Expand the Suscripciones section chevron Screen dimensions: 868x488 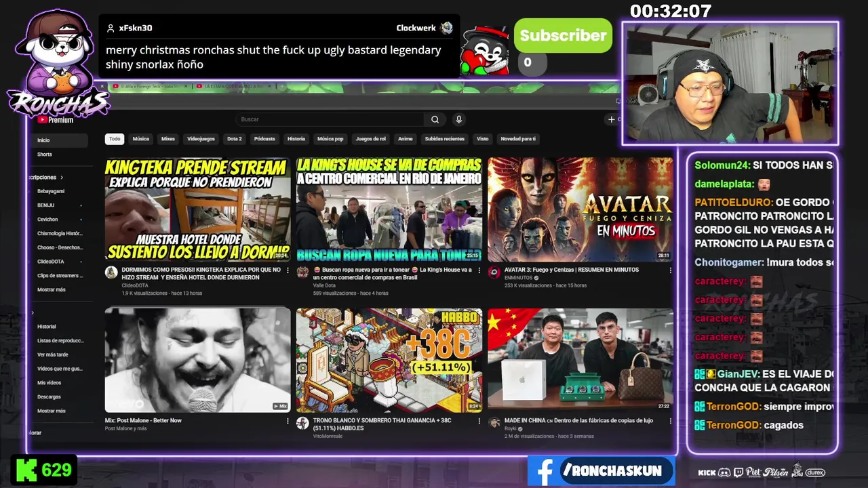coord(62,178)
